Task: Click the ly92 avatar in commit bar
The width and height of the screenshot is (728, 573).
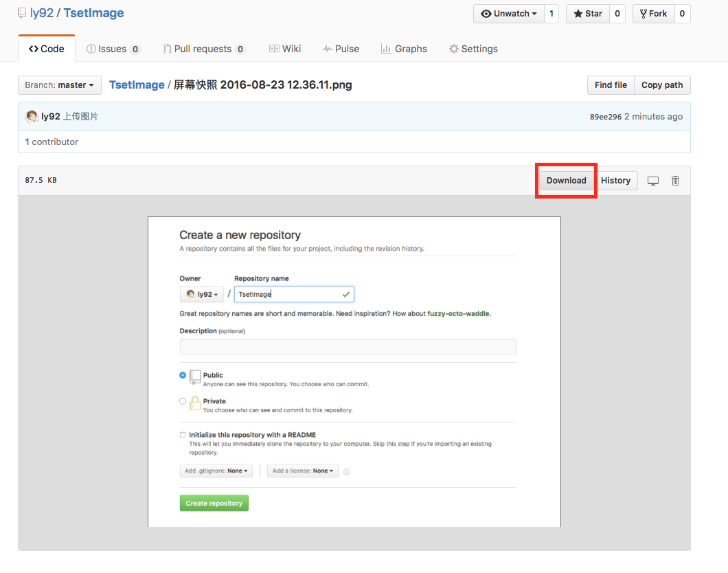Action: point(32,117)
